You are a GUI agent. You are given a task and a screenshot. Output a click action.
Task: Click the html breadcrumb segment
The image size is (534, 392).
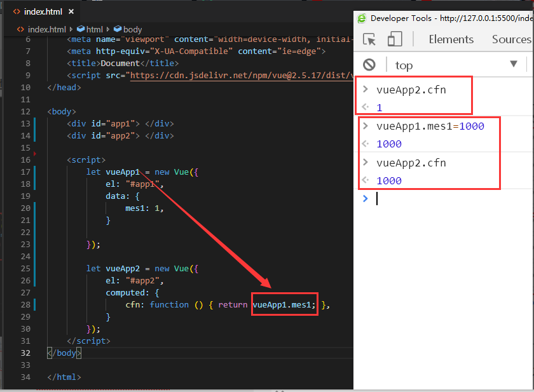94,30
